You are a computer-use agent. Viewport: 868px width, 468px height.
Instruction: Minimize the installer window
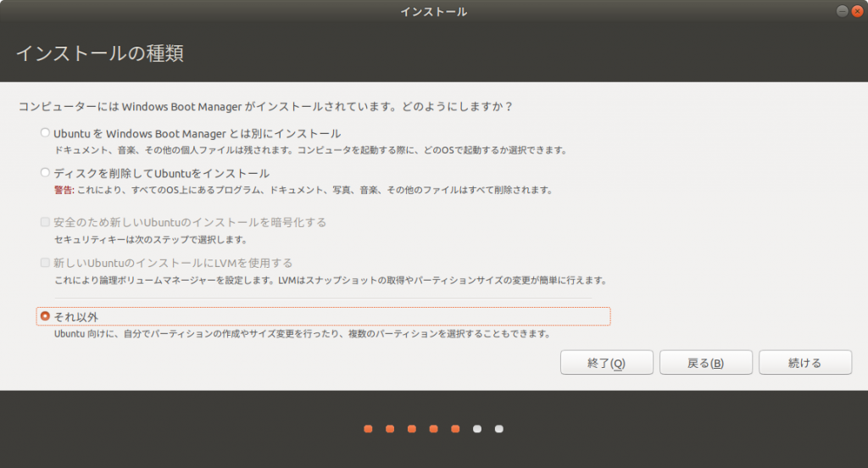(x=842, y=11)
